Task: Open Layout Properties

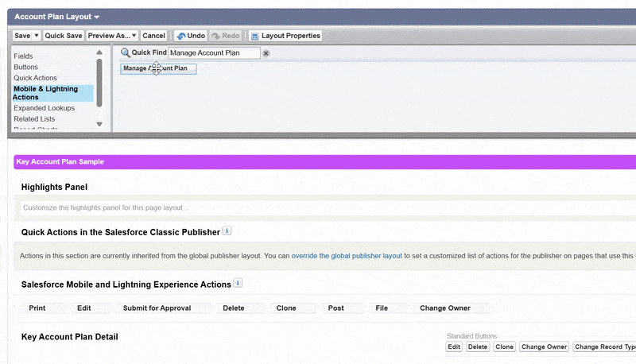Action: [x=285, y=36]
